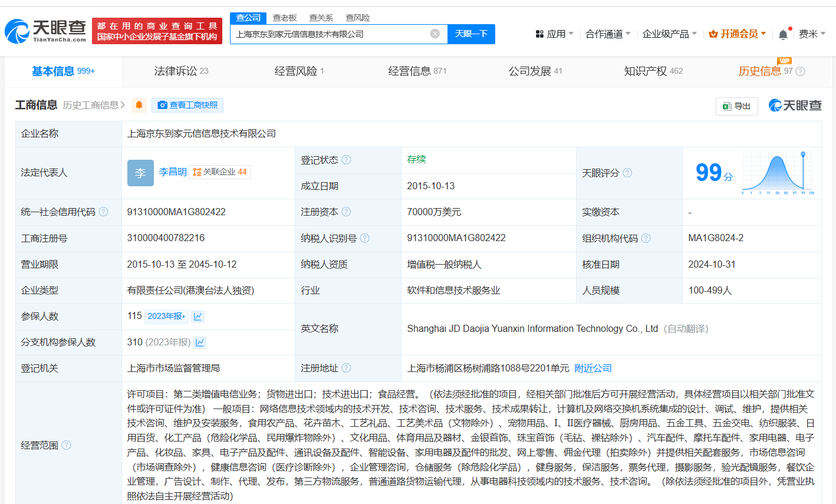
Task: Switch to the 知识产权 tab
Action: tap(653, 71)
